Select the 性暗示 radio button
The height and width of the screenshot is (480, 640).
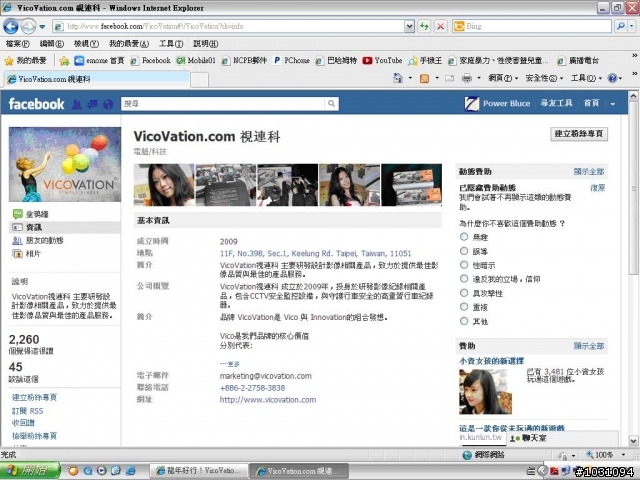[464, 264]
